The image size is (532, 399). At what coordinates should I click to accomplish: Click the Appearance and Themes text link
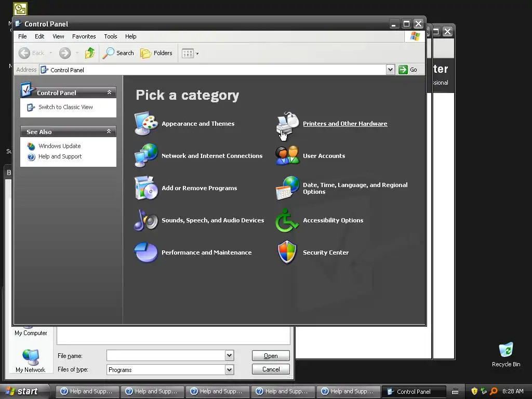pos(198,124)
